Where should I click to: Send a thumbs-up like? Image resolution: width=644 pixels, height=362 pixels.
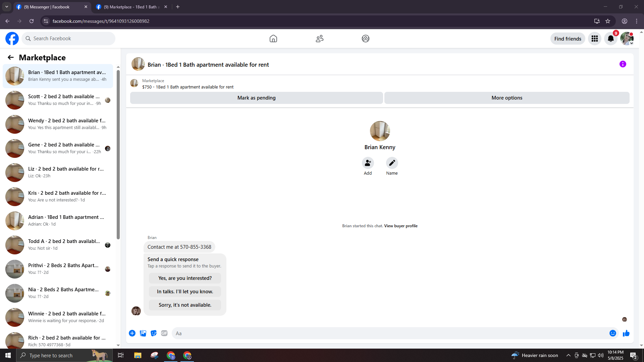(626, 333)
